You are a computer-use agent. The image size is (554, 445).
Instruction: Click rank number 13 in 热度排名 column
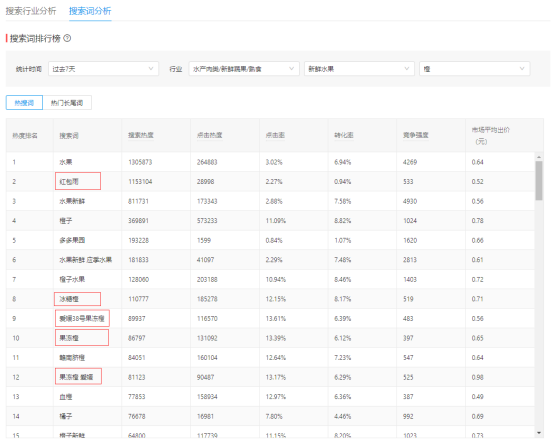point(16,397)
